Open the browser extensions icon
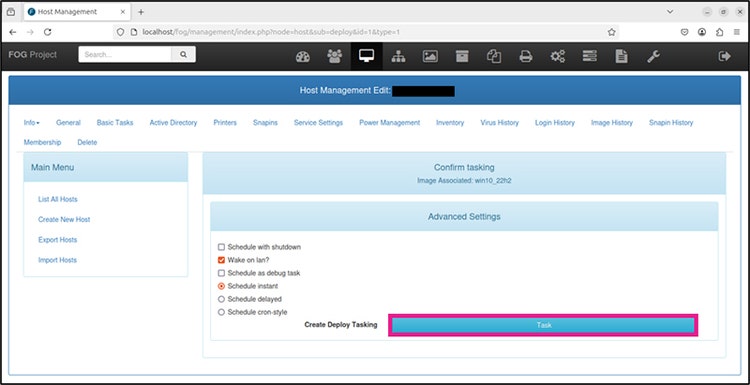Image resolution: width=750 pixels, height=385 pixels. click(x=719, y=32)
